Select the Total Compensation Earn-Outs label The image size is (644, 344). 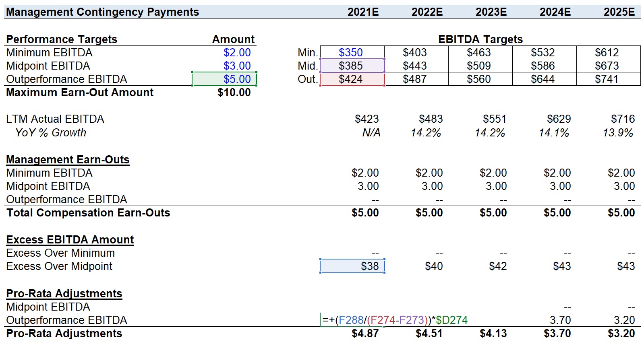[88, 213]
